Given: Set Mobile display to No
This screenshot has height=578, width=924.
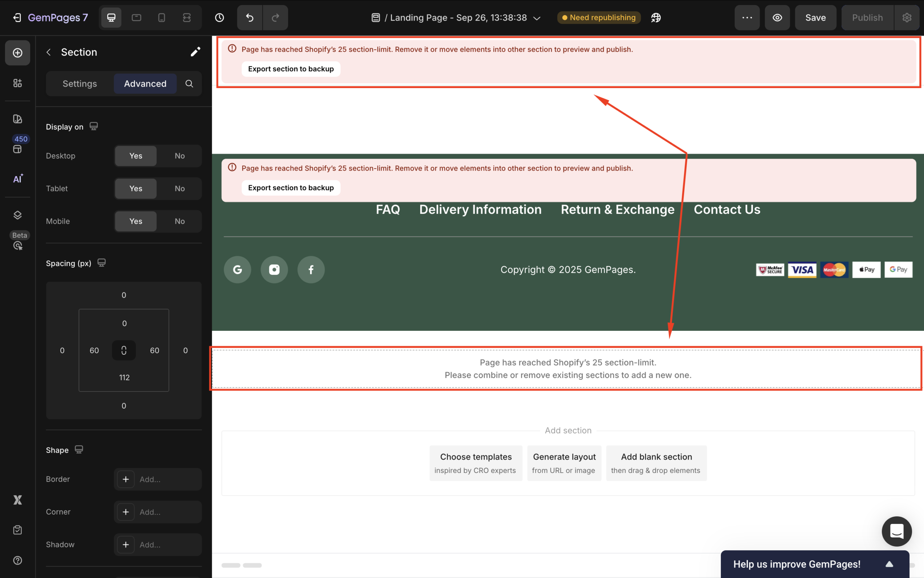Looking at the screenshot, I should (179, 221).
